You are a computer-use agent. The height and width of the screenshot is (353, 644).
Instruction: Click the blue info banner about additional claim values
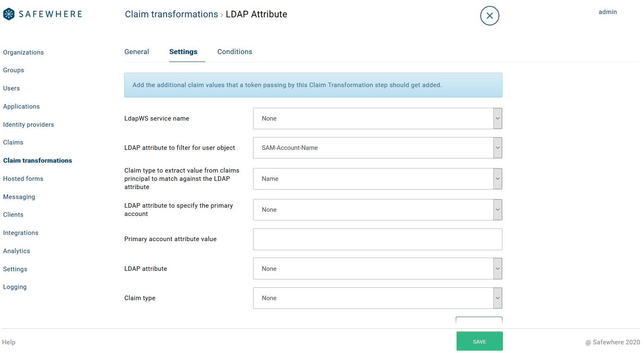point(313,85)
